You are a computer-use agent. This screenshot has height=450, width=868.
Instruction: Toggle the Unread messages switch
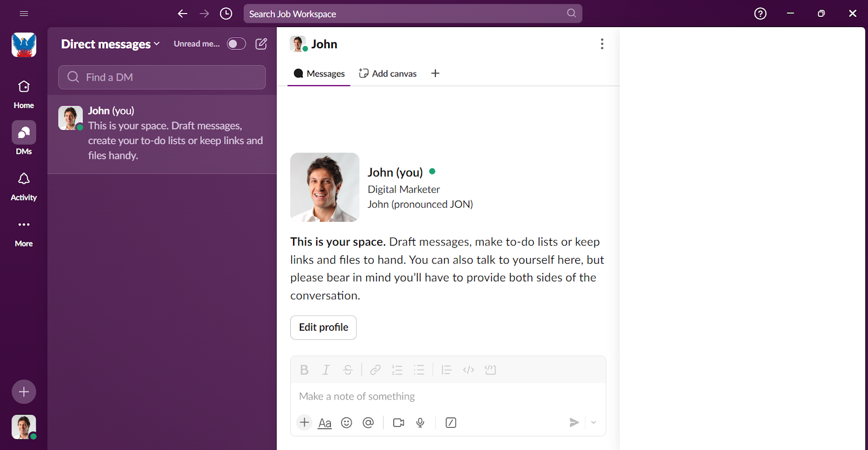coord(236,44)
